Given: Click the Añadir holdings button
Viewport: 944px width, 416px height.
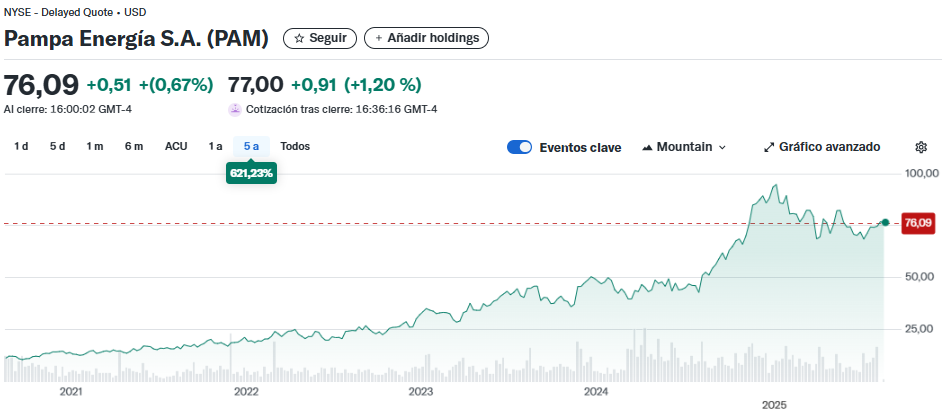Looking at the screenshot, I should 426,38.
